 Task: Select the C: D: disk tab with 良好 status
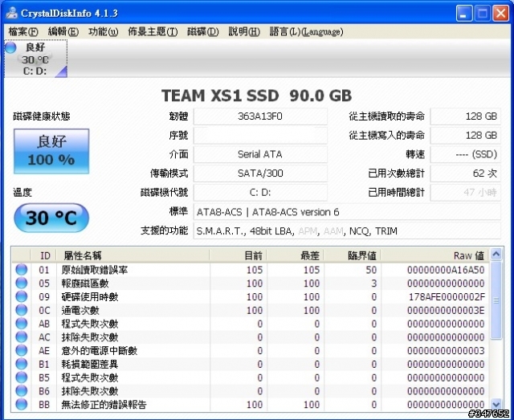click(35, 59)
